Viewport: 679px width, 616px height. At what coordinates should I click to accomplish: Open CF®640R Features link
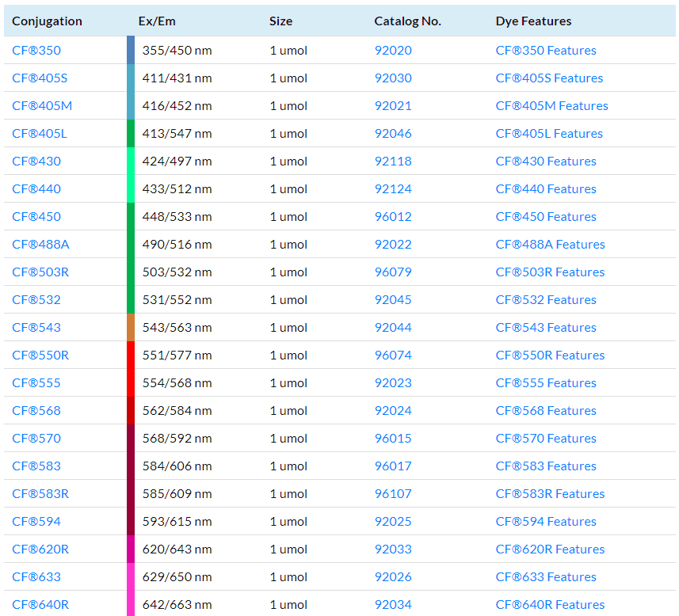550,604
